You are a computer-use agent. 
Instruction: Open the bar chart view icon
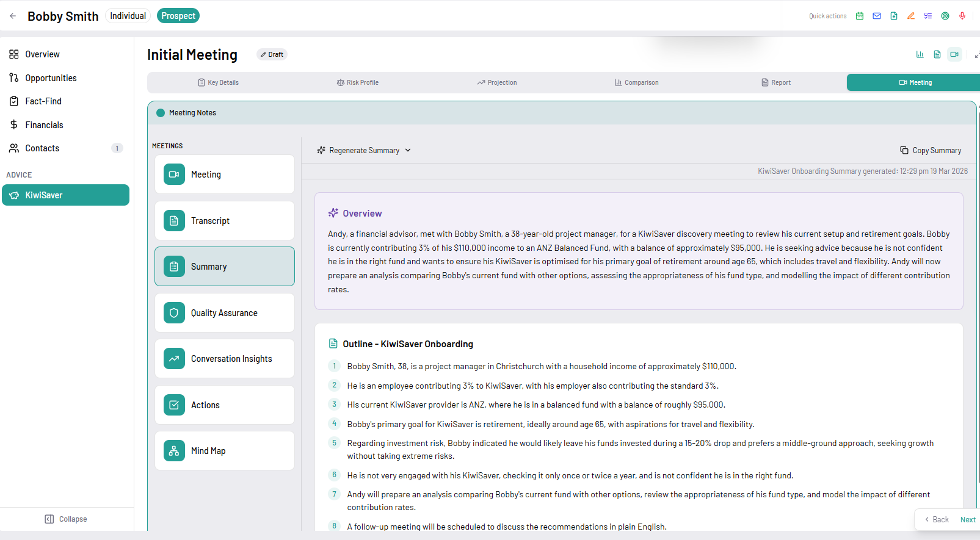(x=920, y=54)
